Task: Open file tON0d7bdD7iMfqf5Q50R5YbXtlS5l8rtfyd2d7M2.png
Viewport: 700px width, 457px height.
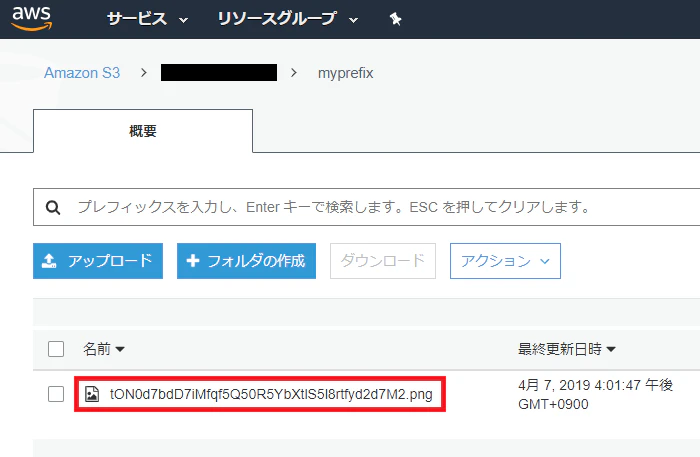Action: click(271, 394)
